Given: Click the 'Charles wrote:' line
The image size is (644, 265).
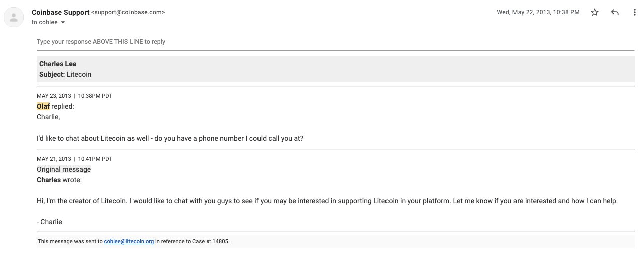Looking at the screenshot, I should pos(59,180).
